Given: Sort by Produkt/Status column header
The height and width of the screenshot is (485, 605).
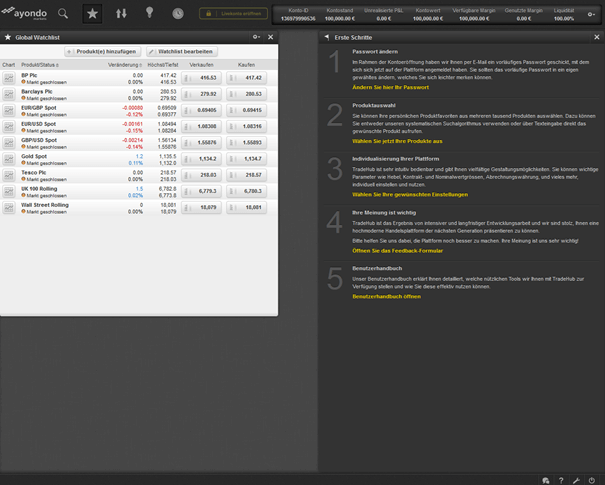Looking at the screenshot, I should pos(40,65).
